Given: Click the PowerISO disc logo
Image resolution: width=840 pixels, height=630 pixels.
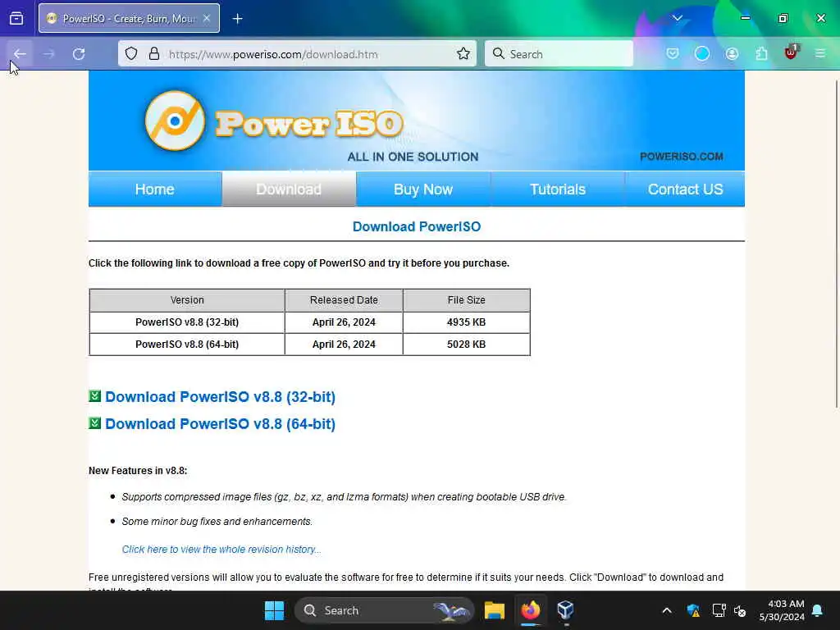Looking at the screenshot, I should tap(176, 121).
